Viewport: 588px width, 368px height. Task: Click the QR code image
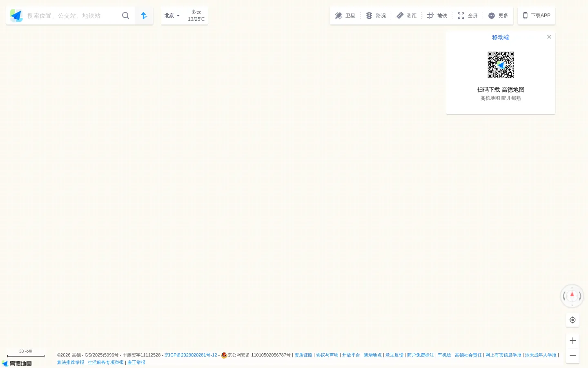[x=501, y=65]
